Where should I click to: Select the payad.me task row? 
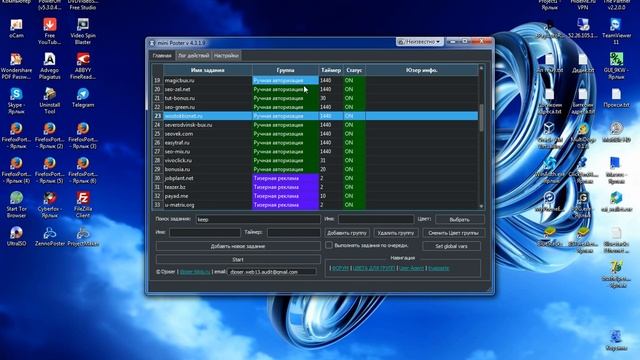pyautogui.click(x=320, y=196)
